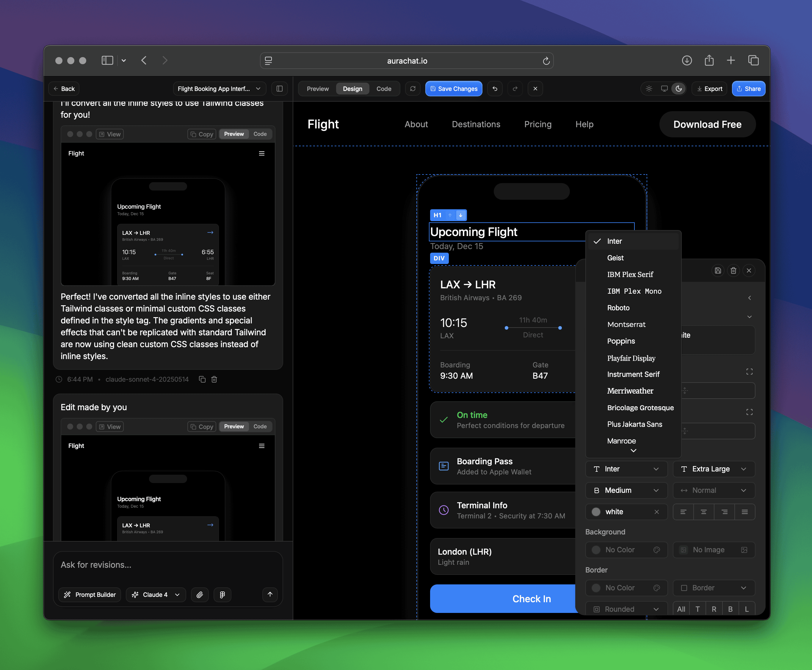
Task: Open the Inter font family dropdown
Action: [626, 469]
